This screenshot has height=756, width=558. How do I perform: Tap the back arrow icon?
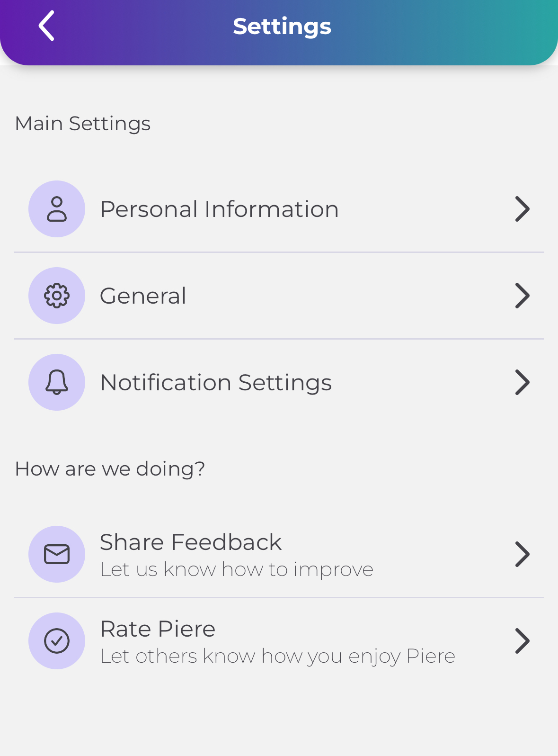pos(46,26)
